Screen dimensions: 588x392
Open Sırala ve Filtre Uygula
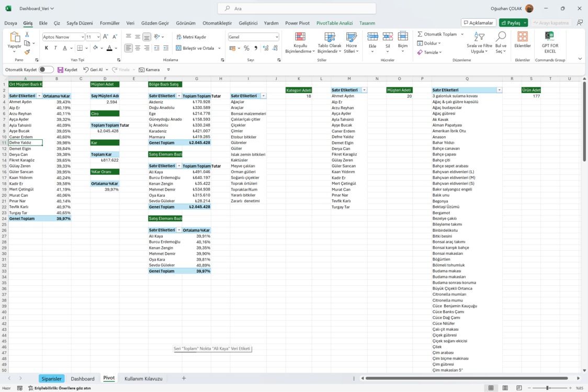pyautogui.click(x=479, y=43)
